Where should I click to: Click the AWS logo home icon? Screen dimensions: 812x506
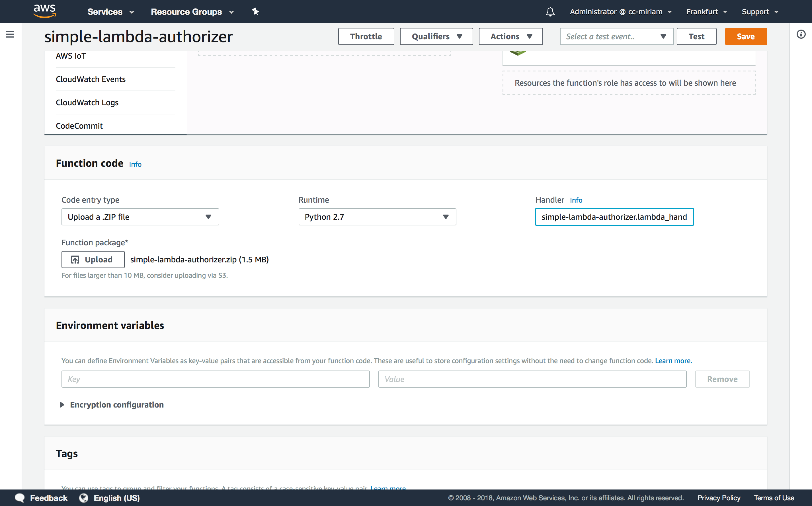tap(44, 11)
